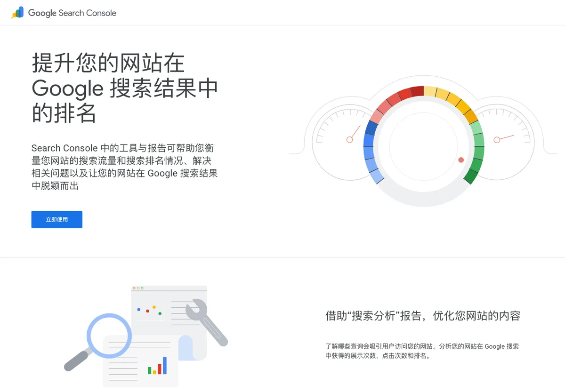Click the gray wrench illustration

(x=206, y=322)
